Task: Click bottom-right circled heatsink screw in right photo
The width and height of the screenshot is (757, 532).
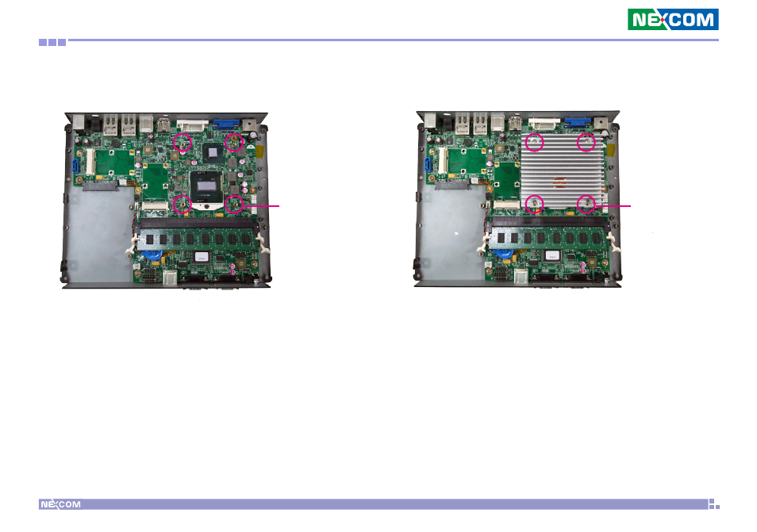Action: (x=586, y=204)
